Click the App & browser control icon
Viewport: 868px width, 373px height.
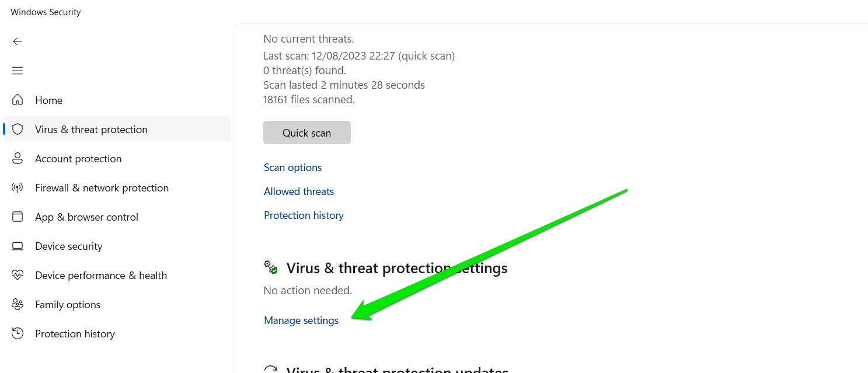coord(18,217)
